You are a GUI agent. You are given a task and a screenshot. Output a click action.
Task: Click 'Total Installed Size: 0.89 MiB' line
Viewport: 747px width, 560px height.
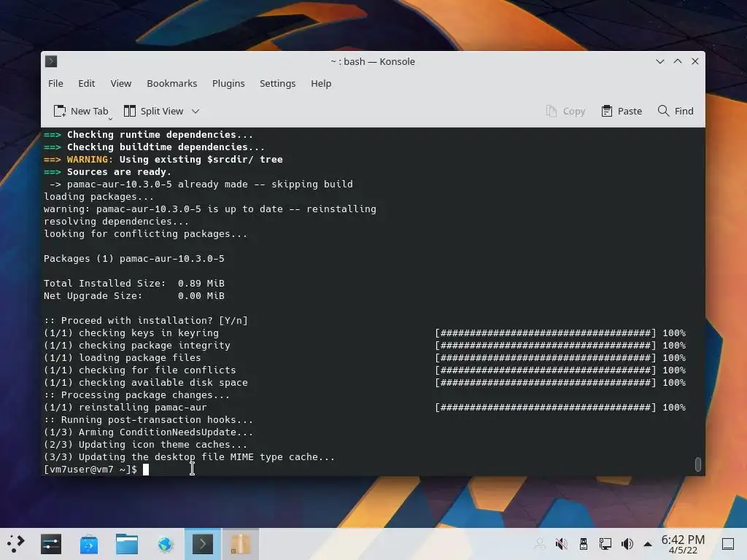point(134,284)
